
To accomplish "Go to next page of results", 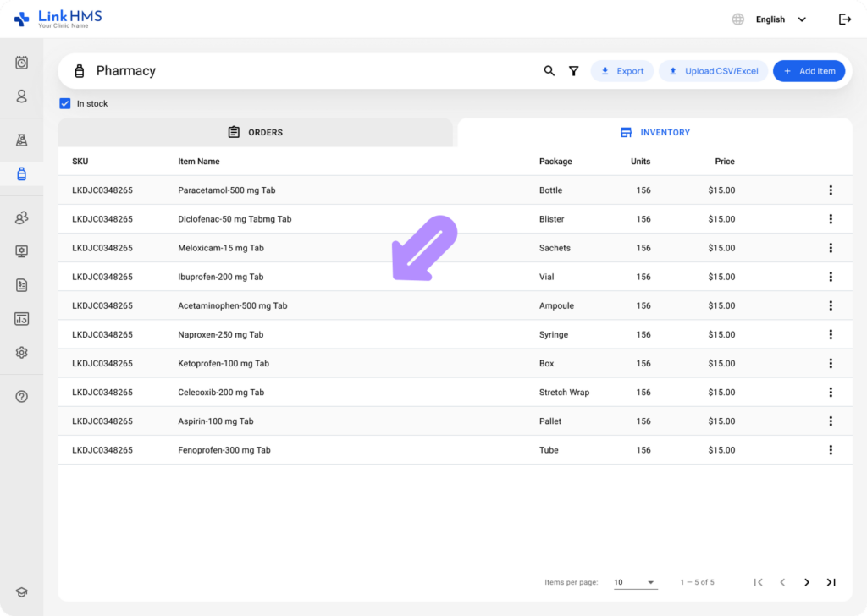I will coord(807,582).
